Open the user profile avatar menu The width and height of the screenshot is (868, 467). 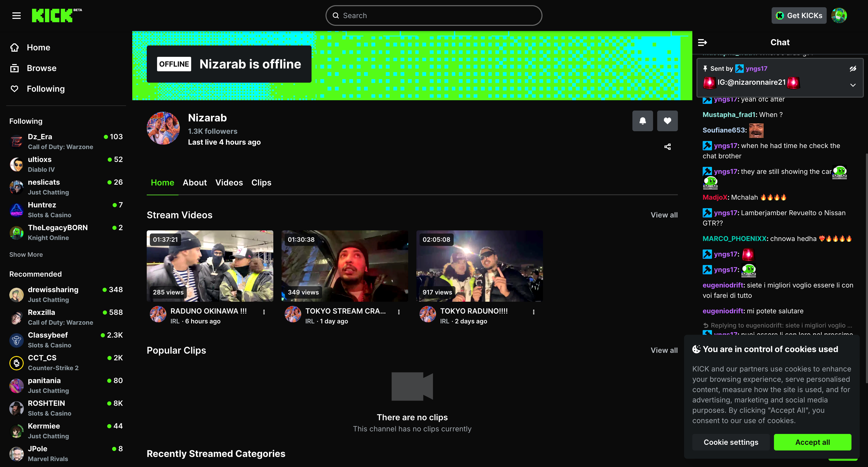[x=839, y=15]
